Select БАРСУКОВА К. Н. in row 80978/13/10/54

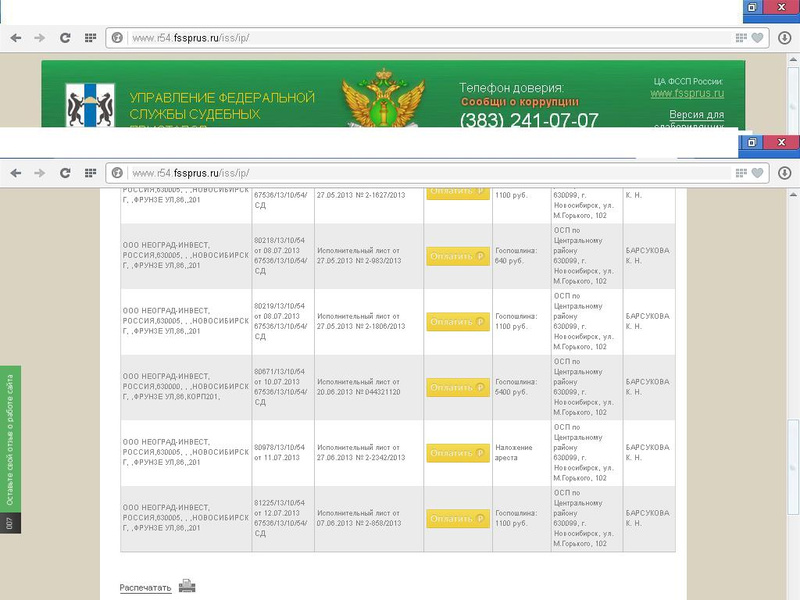coord(647,453)
